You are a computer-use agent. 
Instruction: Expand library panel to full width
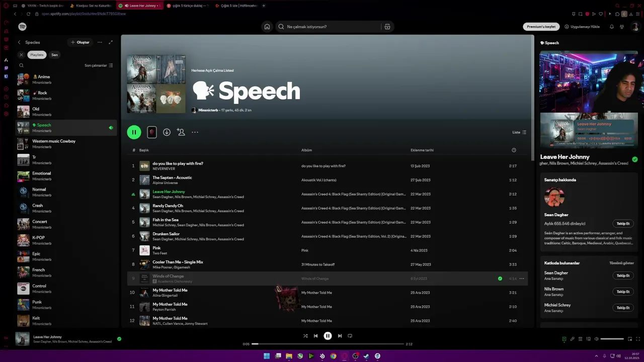click(111, 42)
